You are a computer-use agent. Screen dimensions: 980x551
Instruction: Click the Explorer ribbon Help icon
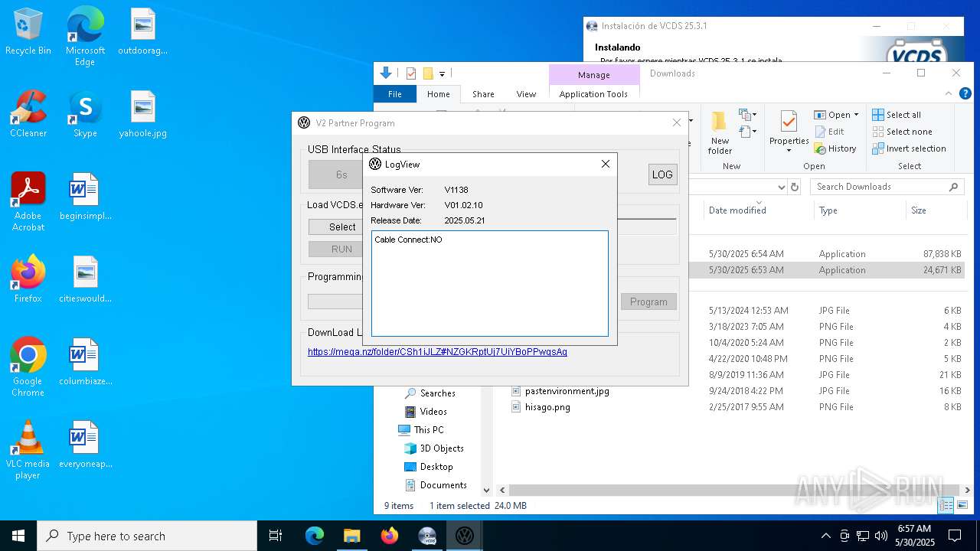coord(966,93)
